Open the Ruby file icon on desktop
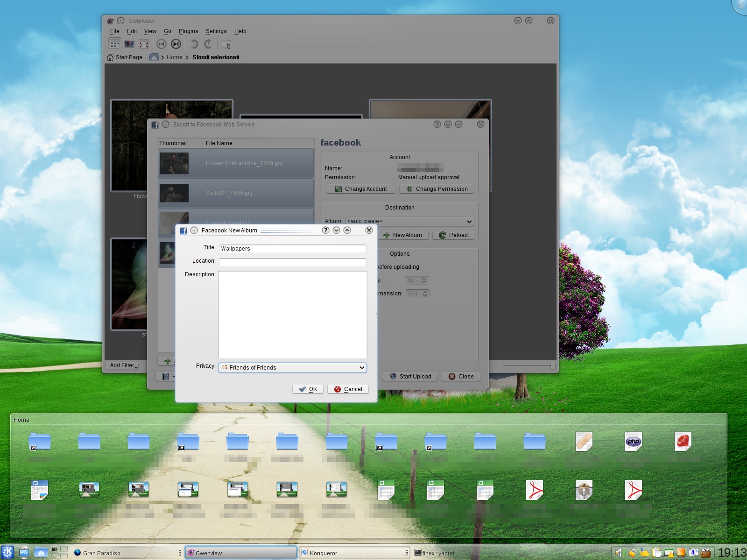The height and width of the screenshot is (560, 747). (x=683, y=441)
